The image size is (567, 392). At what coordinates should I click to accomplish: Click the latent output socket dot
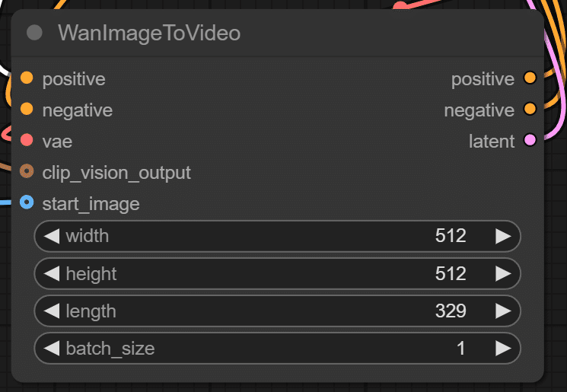click(530, 140)
